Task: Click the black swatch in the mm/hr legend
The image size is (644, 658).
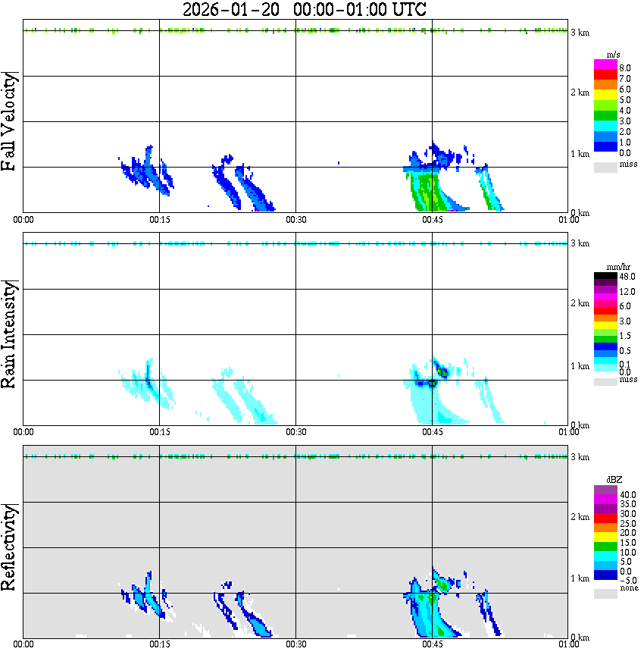Action: pos(605,276)
